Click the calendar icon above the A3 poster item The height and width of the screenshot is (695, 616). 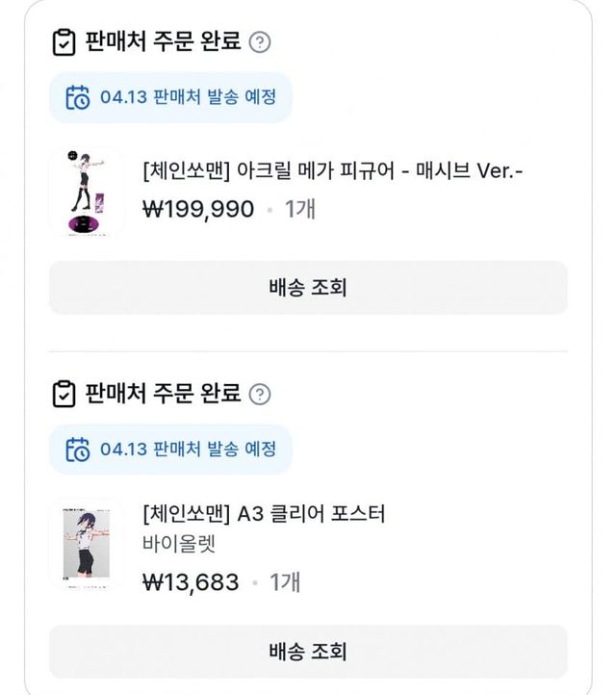tap(78, 449)
